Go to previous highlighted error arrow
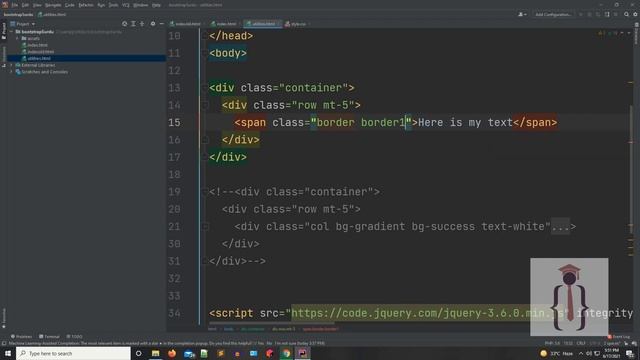The image size is (640, 360). [621, 33]
